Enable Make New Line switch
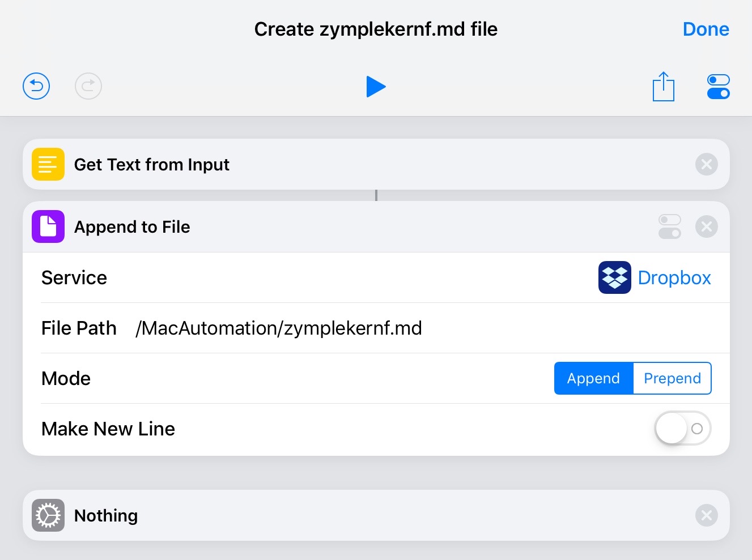Image resolution: width=752 pixels, height=560 pixels. (683, 429)
